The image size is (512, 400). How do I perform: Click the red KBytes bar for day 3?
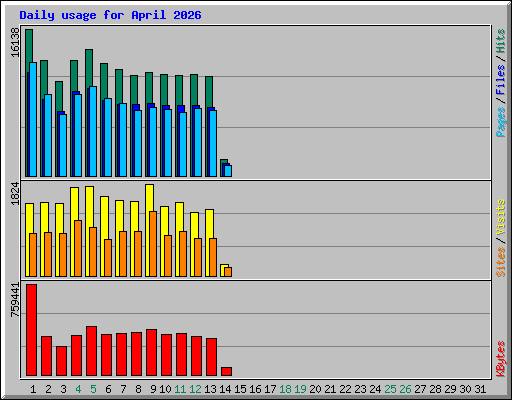[61, 361]
